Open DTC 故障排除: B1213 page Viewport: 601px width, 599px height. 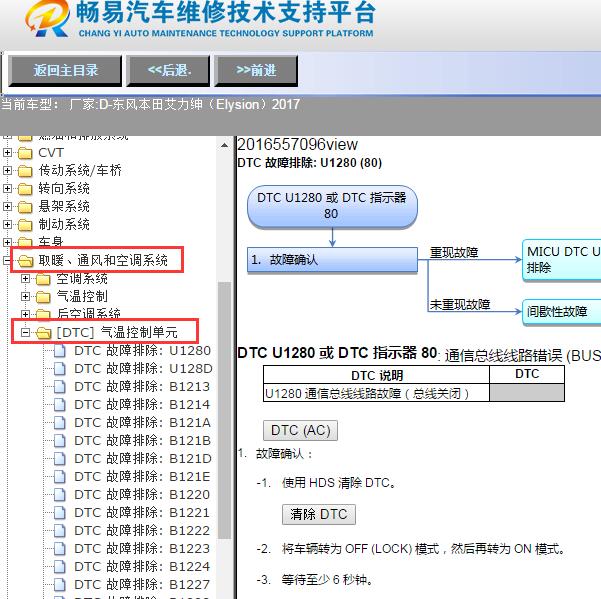tap(142, 387)
